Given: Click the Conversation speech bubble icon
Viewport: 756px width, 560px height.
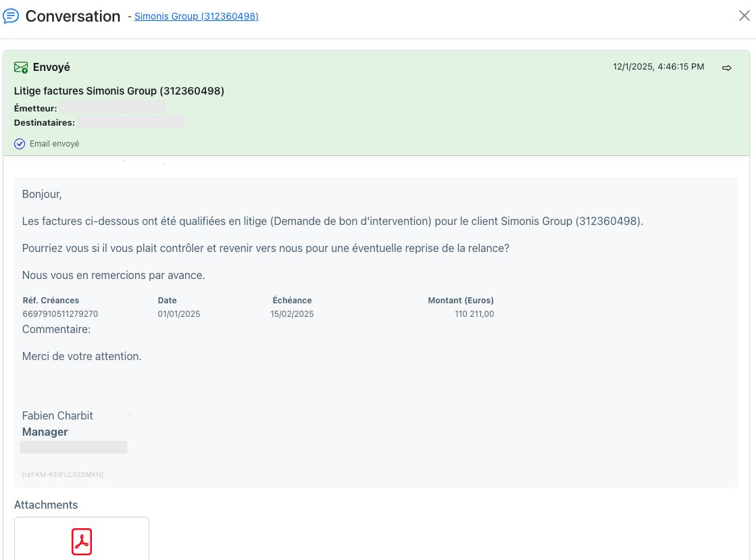Looking at the screenshot, I should (x=11, y=16).
